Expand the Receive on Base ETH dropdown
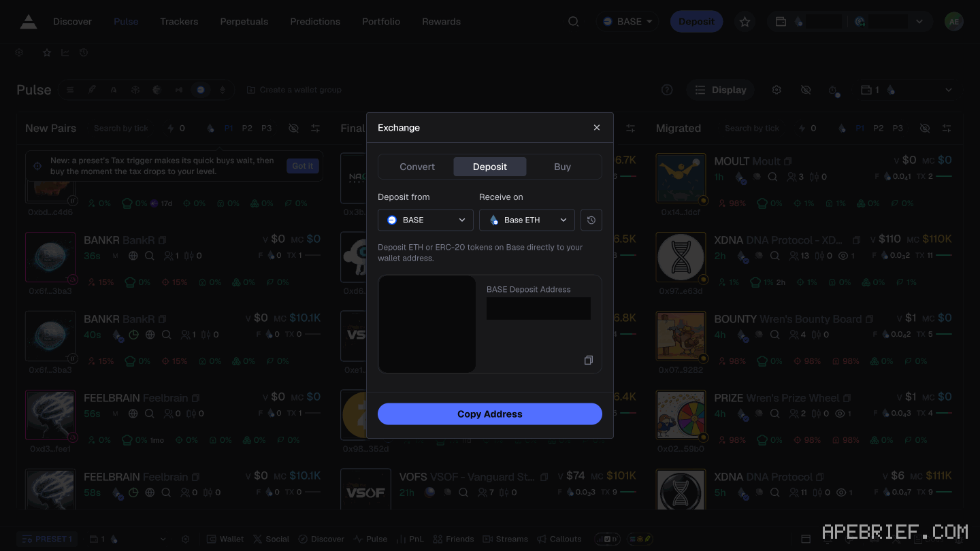 527,220
